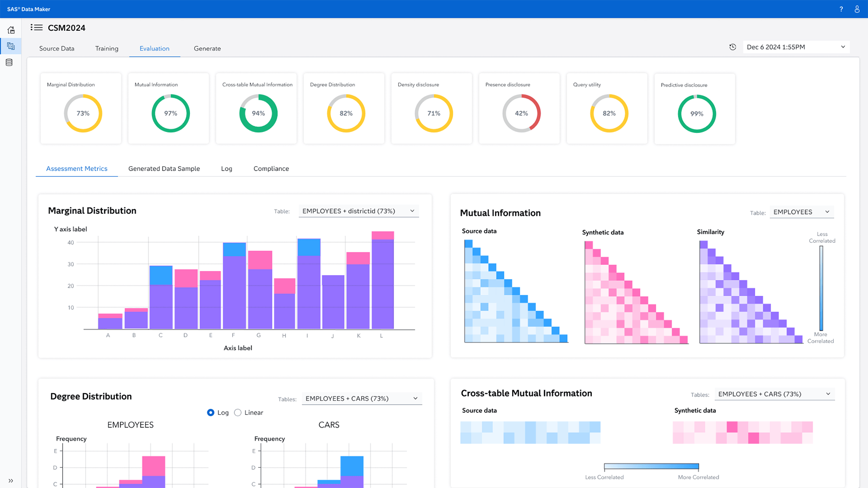Switch Degree Distribution to Linear scale
The width and height of the screenshot is (868, 488).
[x=237, y=412]
